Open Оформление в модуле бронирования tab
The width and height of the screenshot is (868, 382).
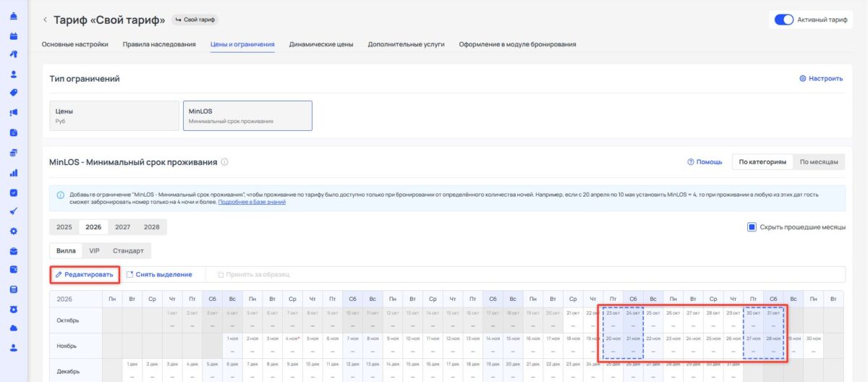click(518, 44)
